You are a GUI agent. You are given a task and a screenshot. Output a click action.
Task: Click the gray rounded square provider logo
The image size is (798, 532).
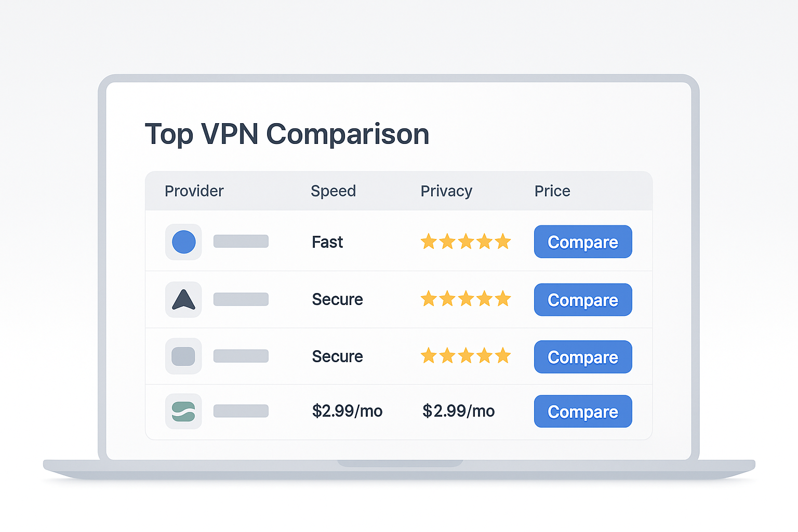point(183,356)
